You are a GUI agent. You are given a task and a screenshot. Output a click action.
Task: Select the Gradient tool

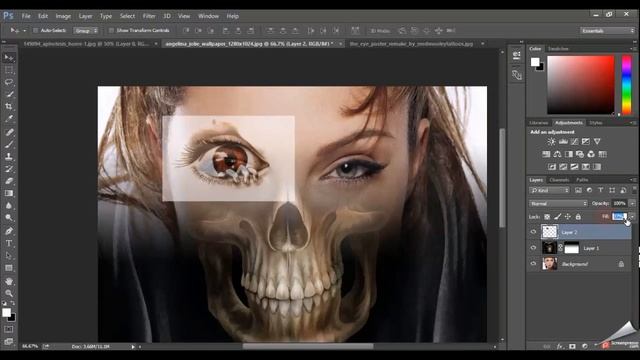(x=9, y=193)
